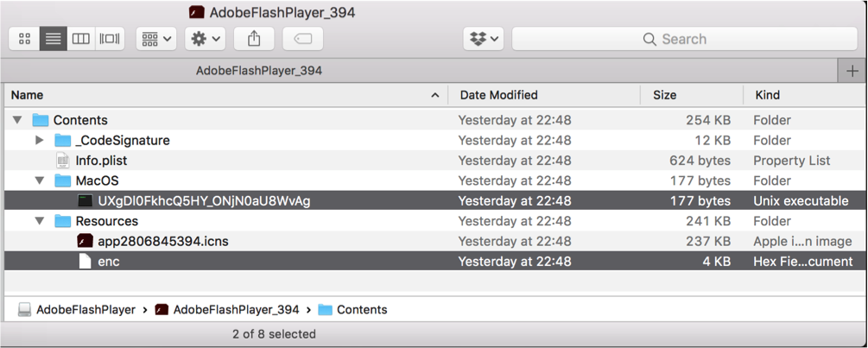Open the gear action menu
The width and height of the screenshot is (868, 348).
(206, 39)
